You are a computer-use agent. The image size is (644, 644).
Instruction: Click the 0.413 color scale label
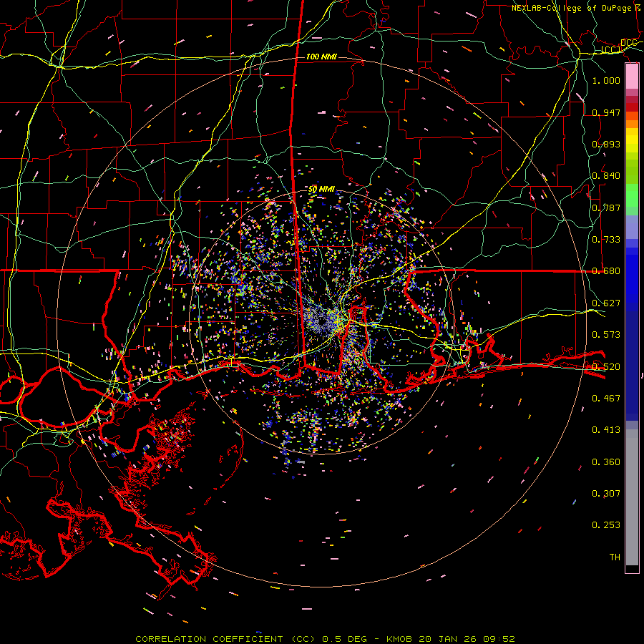tap(606, 430)
